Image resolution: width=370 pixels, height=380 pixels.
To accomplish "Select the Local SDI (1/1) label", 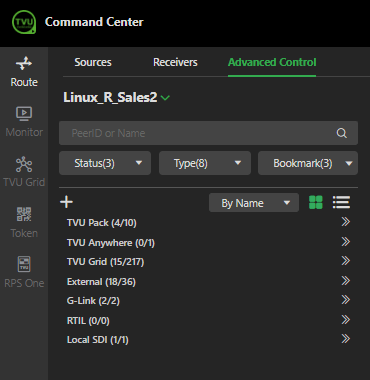I will click(98, 340).
